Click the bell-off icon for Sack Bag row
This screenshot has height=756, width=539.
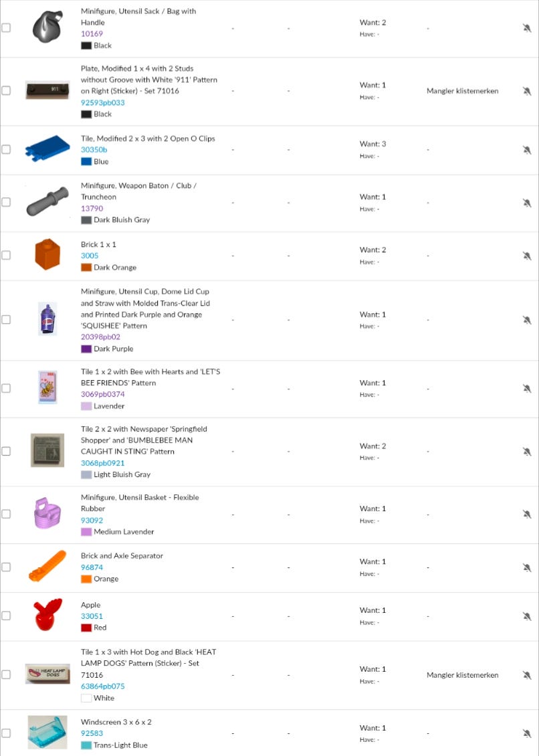point(527,28)
